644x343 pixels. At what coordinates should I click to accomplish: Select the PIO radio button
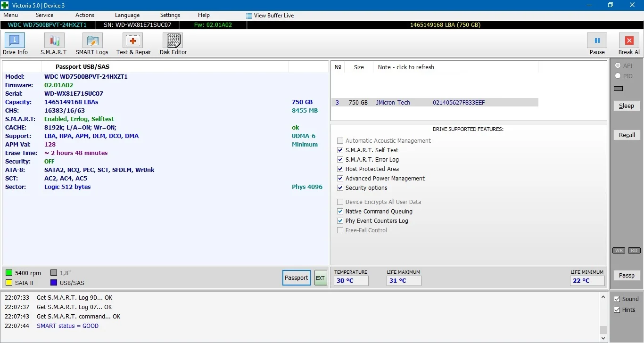[x=618, y=76]
